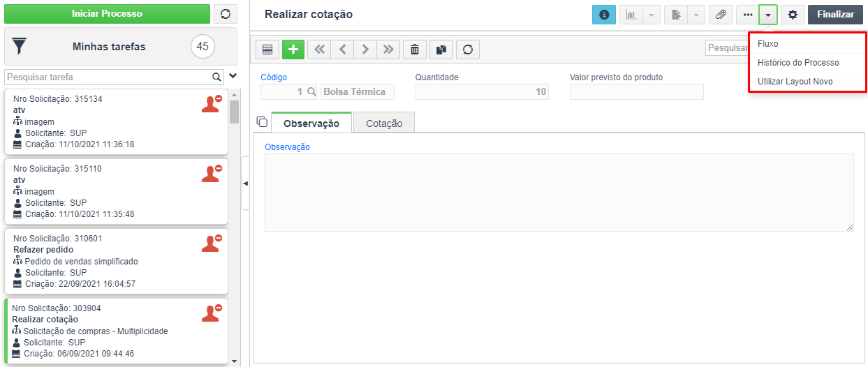Click the Código field with value 1
The image size is (868, 367).
pyautogui.click(x=283, y=91)
